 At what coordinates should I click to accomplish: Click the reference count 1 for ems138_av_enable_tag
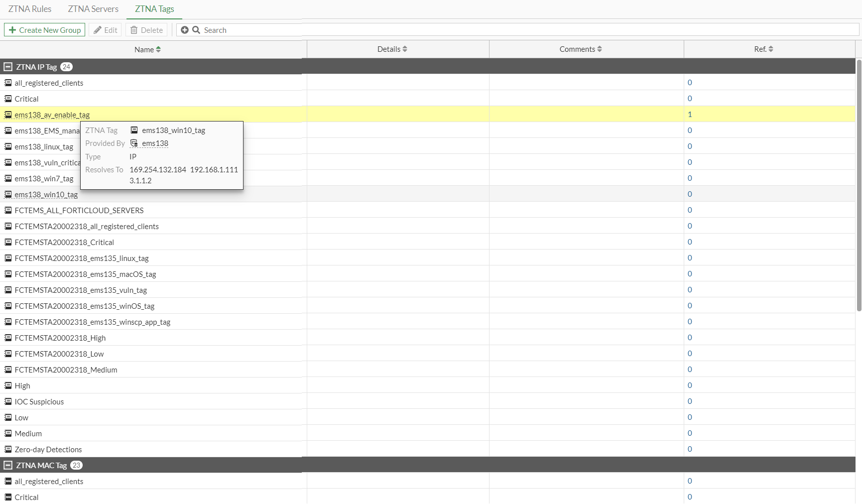pyautogui.click(x=690, y=114)
